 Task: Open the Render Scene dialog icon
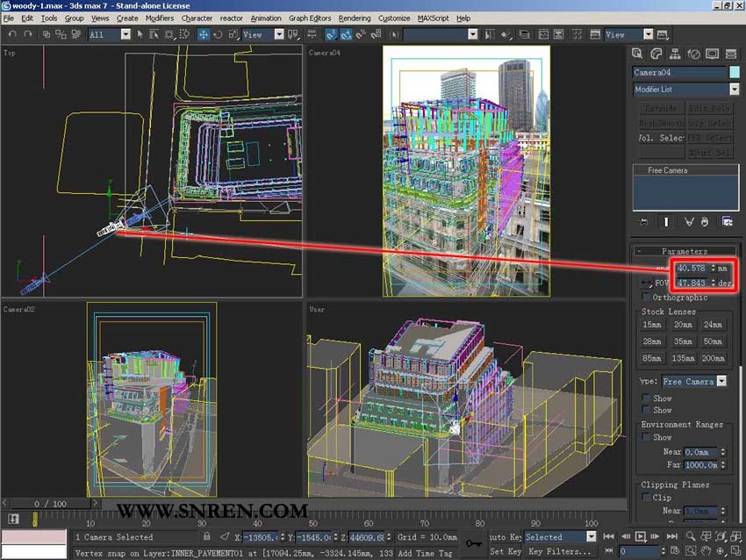(595, 34)
